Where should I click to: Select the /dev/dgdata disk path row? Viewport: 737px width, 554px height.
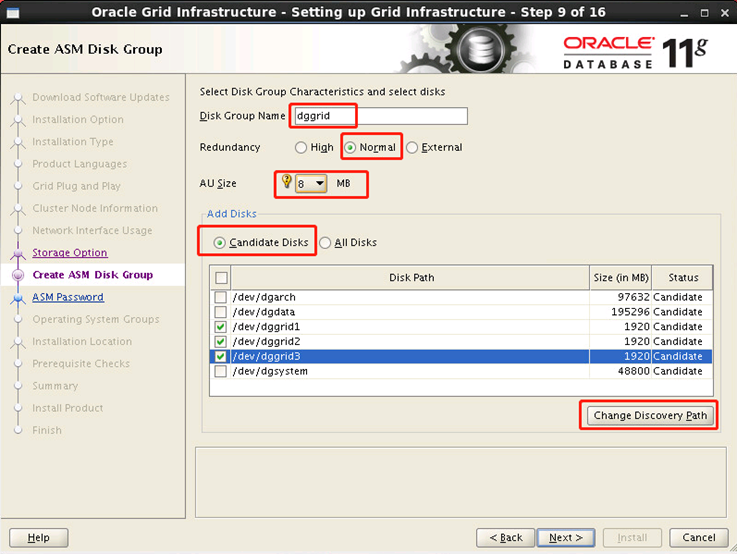pyautogui.click(x=410, y=312)
